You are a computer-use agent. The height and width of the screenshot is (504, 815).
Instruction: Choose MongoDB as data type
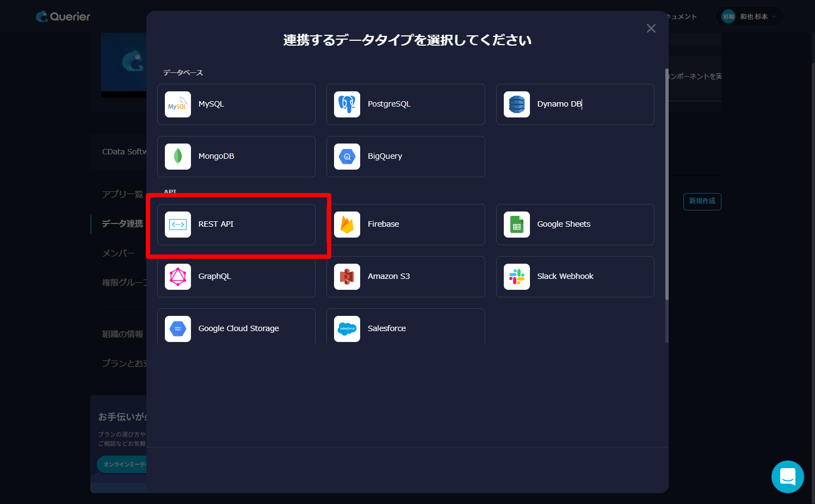(x=236, y=157)
